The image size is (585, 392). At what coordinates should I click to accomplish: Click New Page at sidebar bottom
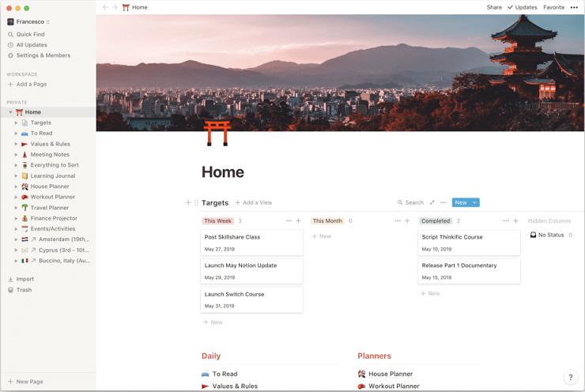(26, 382)
